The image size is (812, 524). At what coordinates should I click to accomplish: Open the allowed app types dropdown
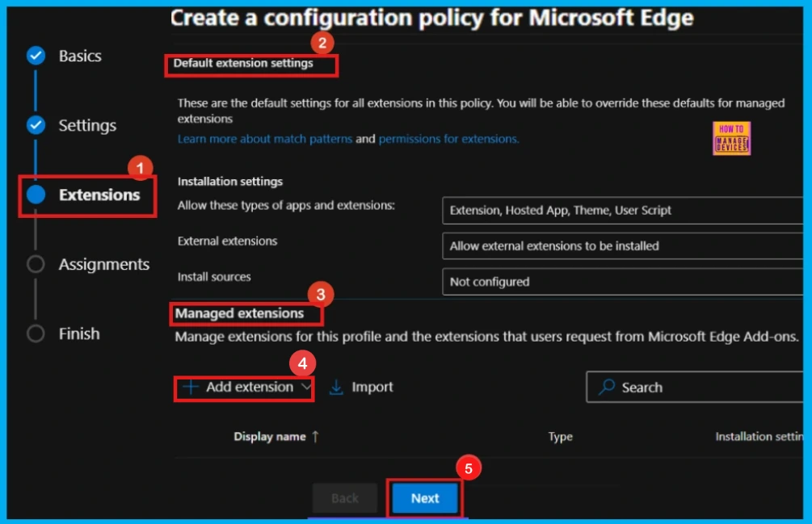[622, 210]
